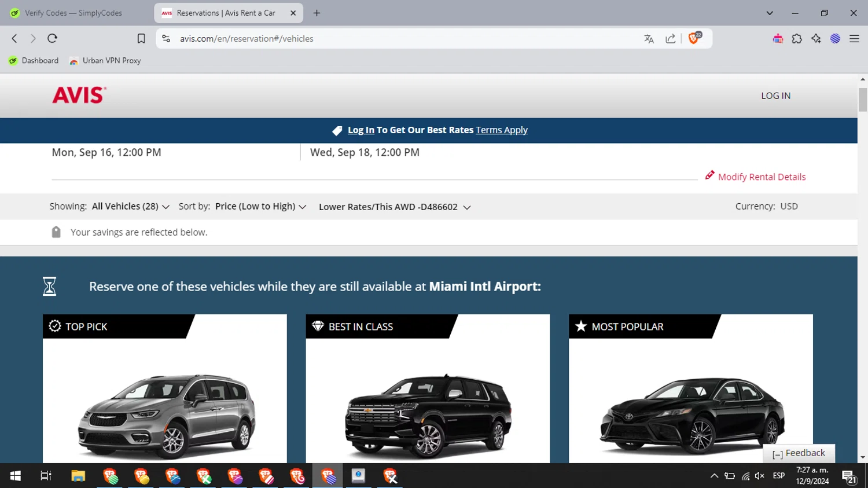The width and height of the screenshot is (868, 488).
Task: Click the savings tag icon
Action: 56,232
